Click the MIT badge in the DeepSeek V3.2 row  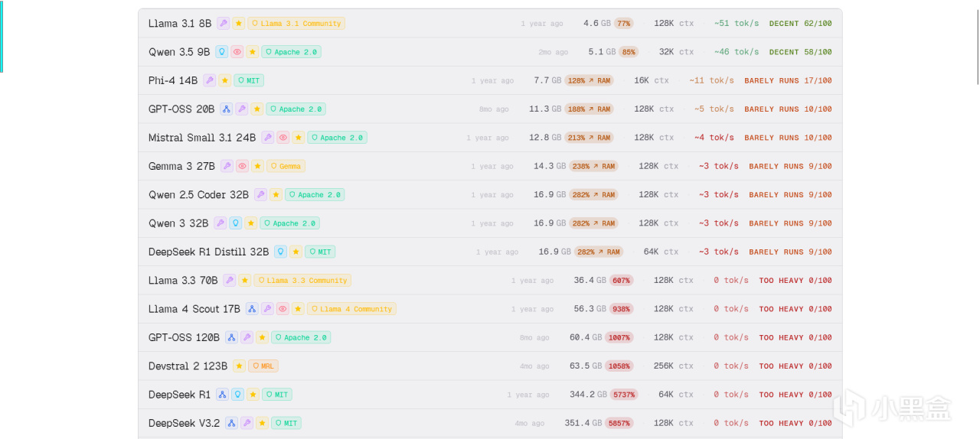[x=287, y=423]
